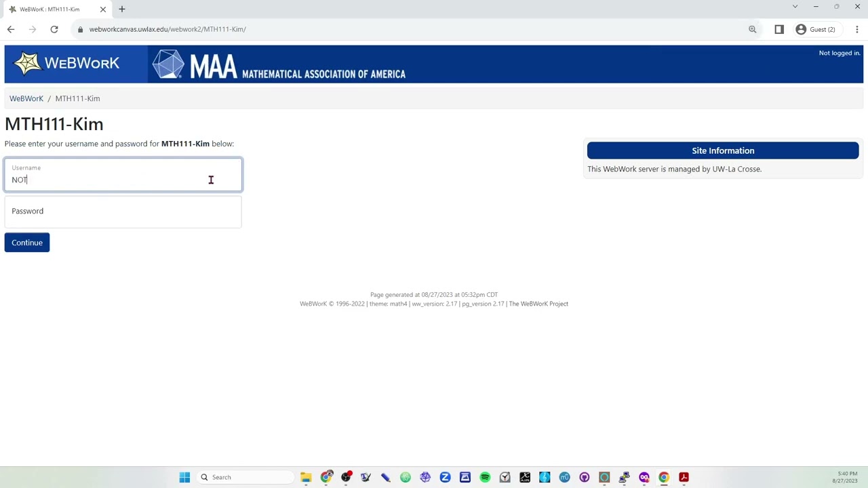The image size is (868, 488).
Task: Open the green ChatGPT-style taskbar icon
Action: 406,477
